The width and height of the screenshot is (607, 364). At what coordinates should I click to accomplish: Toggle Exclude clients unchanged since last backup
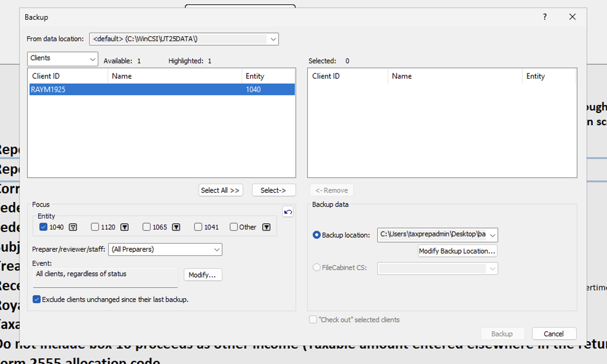[x=37, y=299]
